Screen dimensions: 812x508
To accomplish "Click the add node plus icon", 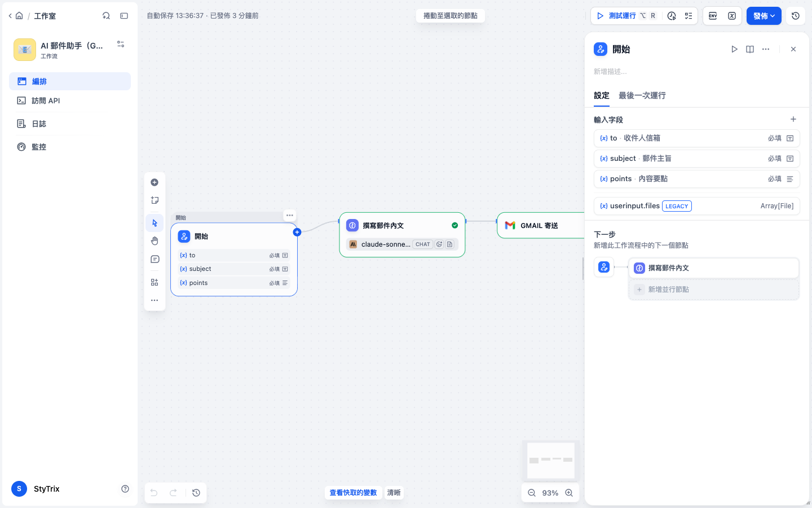I will point(155,182).
